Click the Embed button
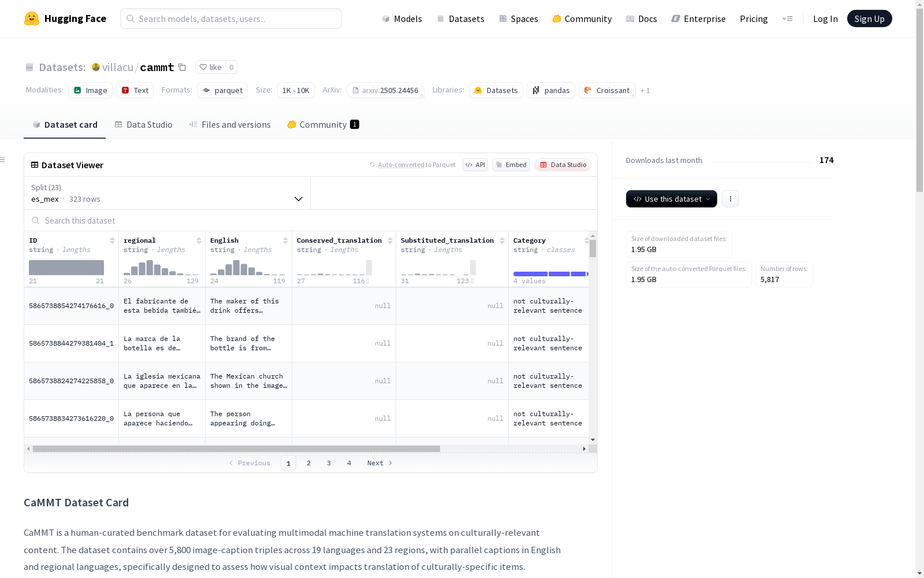The image size is (924, 578). coord(511,165)
